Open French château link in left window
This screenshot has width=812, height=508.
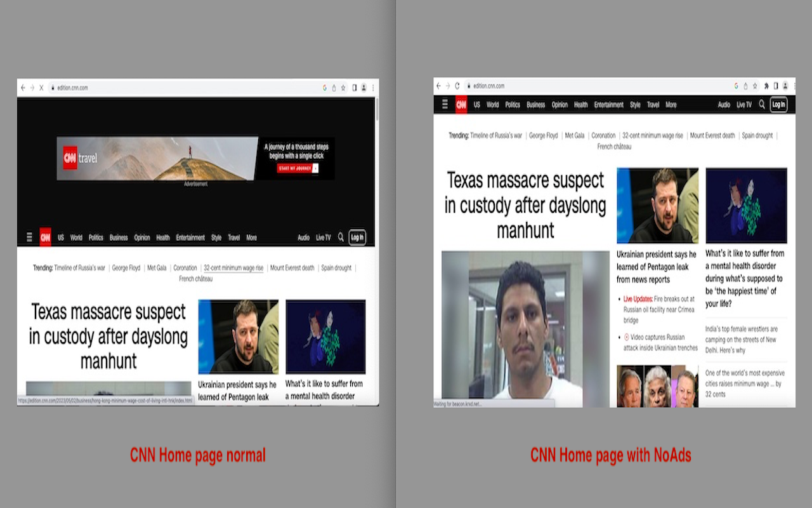click(x=196, y=279)
